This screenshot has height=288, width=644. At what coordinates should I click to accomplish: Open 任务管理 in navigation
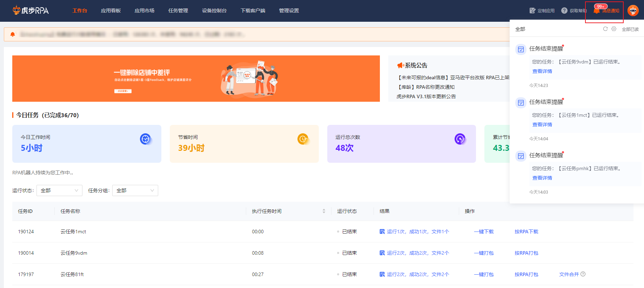point(178,11)
